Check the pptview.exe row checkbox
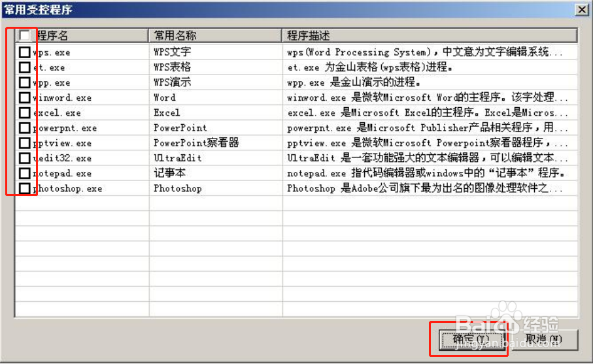 25,143
